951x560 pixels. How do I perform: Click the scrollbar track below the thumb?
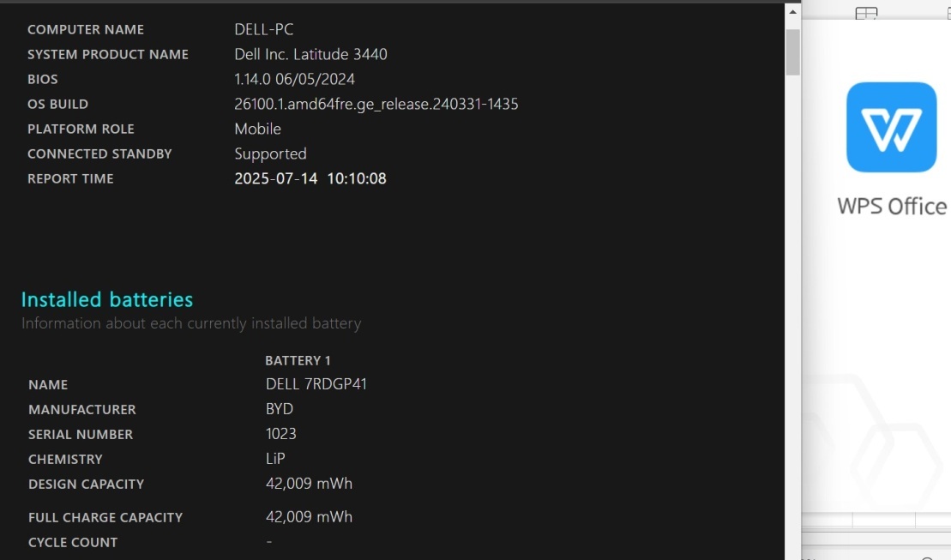[x=792, y=316]
